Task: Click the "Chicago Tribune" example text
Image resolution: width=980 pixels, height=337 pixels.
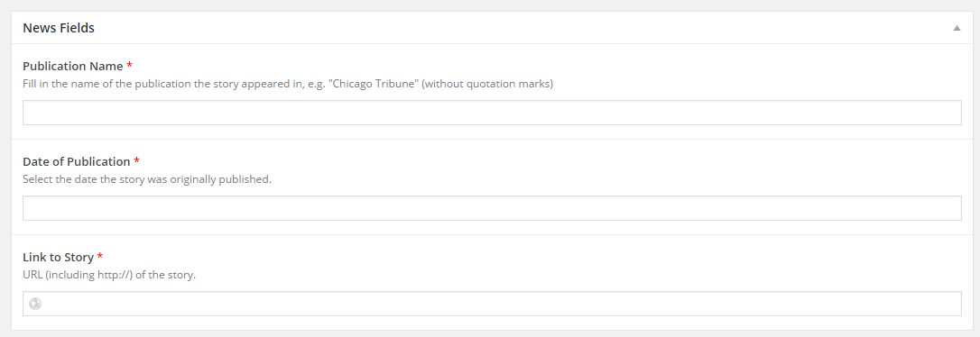Action: [374, 84]
